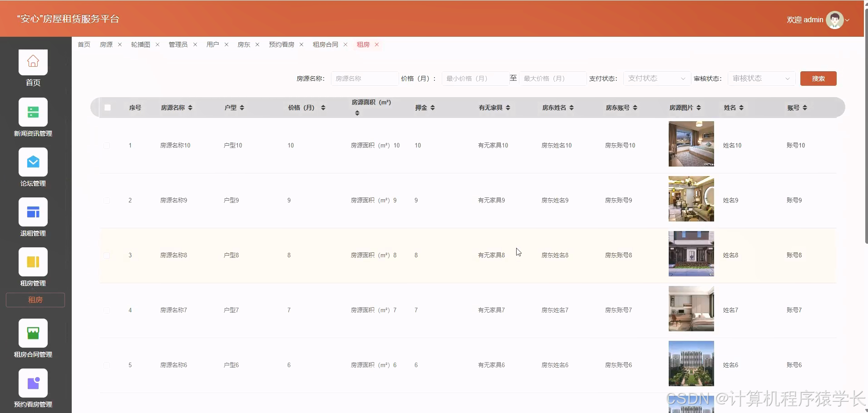This screenshot has height=413, width=868.
Task: Click the 房源图片 thumbnail of row 2
Action: (x=690, y=199)
